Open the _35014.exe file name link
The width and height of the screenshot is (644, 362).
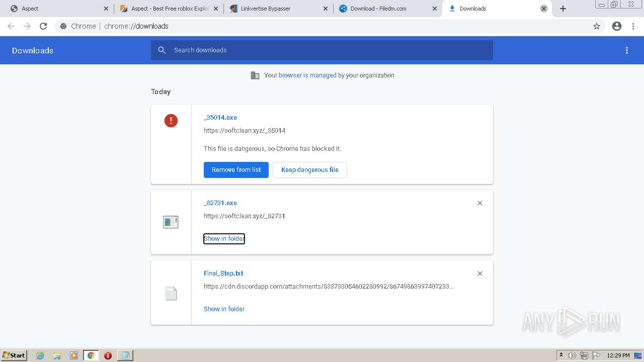(x=220, y=118)
